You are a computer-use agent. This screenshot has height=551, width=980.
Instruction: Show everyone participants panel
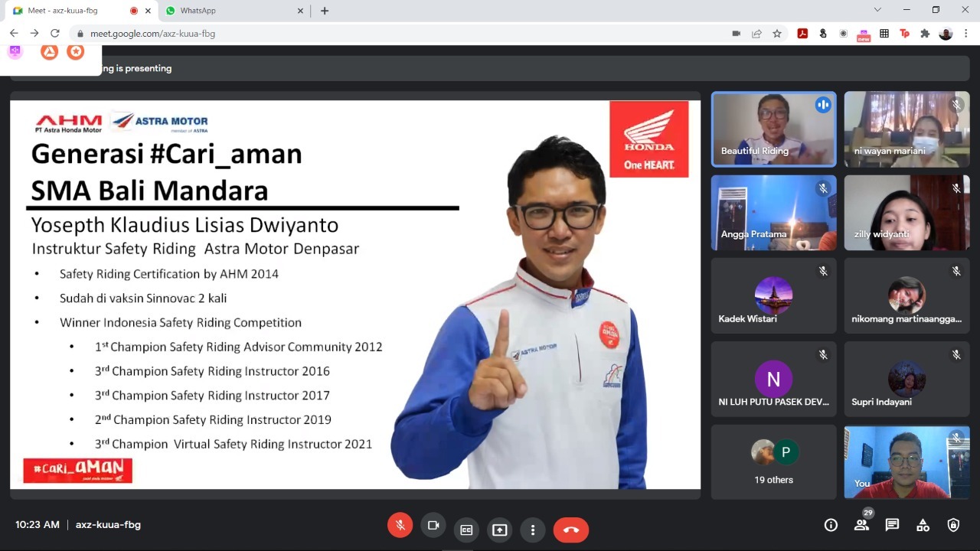861,525
